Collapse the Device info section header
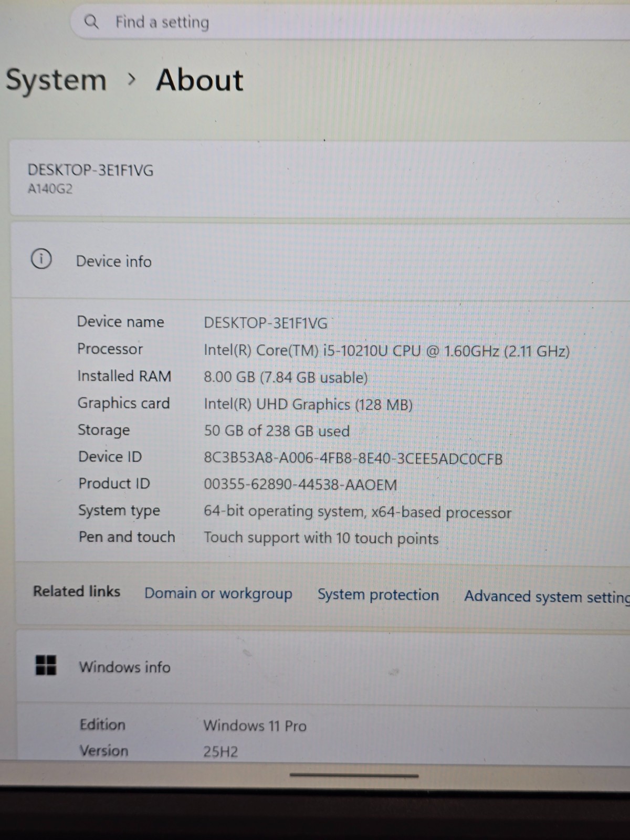The height and width of the screenshot is (840, 630). pos(320,260)
